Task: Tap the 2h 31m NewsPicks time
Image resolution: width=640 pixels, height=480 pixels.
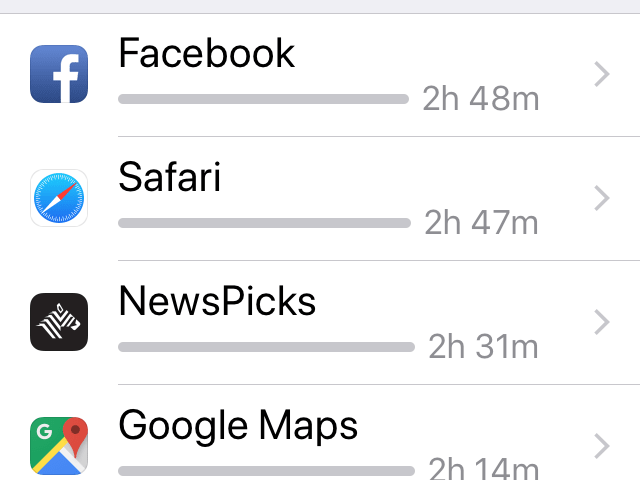Action: pos(484,347)
